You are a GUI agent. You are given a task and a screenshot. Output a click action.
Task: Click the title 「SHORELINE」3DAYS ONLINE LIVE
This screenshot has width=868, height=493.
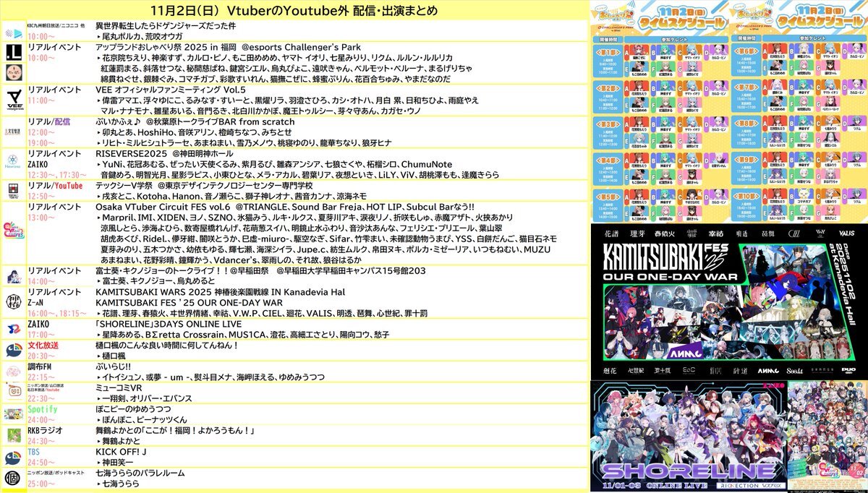tap(169, 324)
